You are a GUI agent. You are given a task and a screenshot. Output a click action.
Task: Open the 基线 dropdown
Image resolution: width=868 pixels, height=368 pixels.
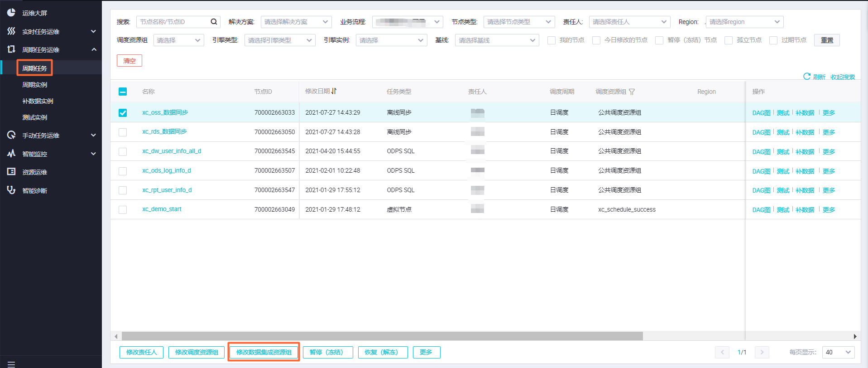tap(497, 40)
